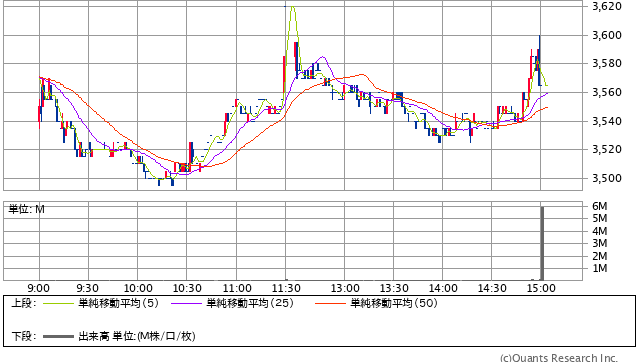Click the 3,600 price axis label
The image size is (638, 362).
(607, 35)
